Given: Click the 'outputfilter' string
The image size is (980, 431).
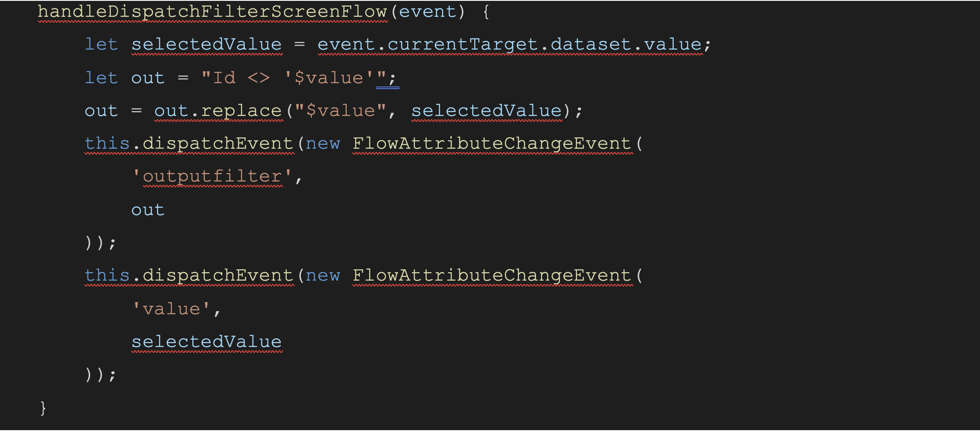Looking at the screenshot, I should [212, 176].
